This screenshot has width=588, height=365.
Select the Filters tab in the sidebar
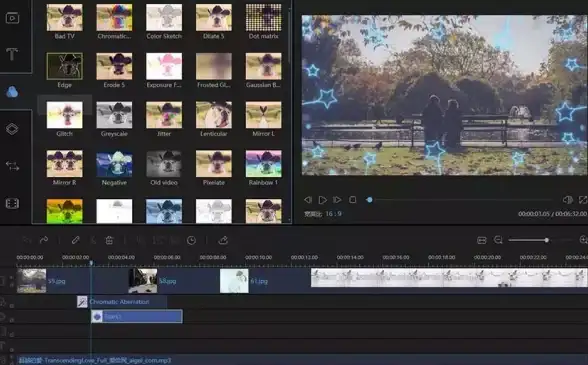click(12, 92)
